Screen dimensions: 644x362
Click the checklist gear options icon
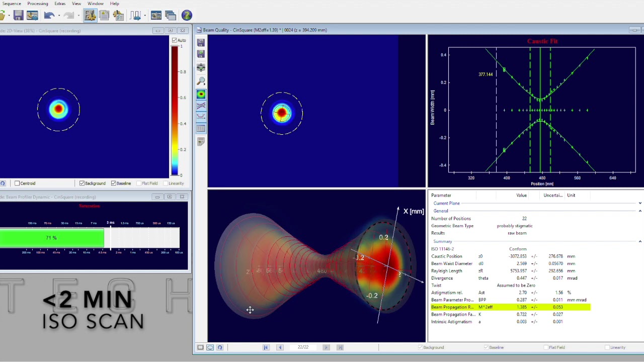(118, 16)
